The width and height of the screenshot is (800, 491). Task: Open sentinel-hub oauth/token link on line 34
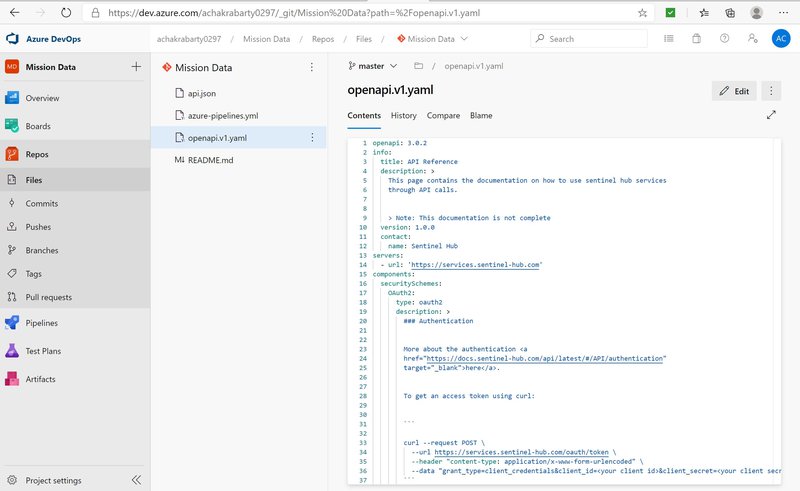coord(521,452)
